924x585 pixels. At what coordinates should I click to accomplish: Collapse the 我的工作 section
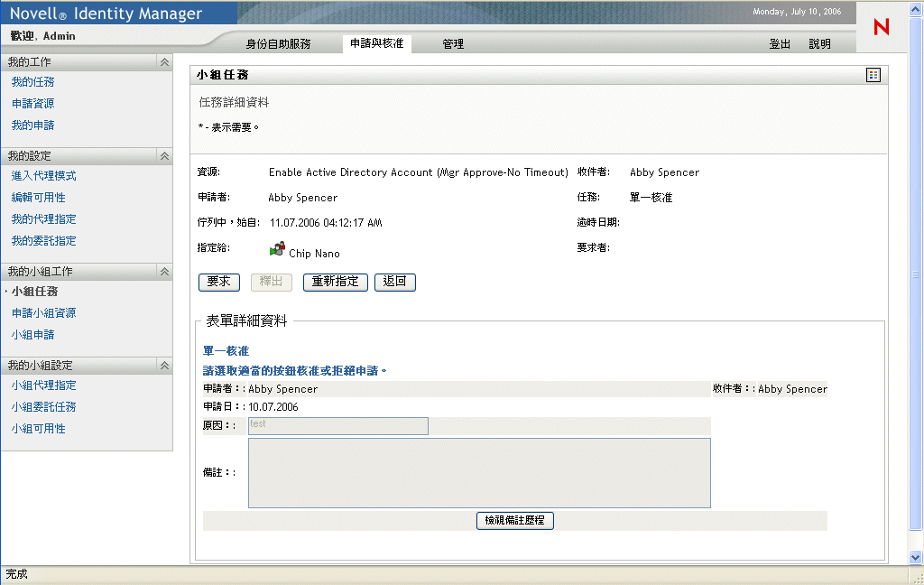point(164,62)
